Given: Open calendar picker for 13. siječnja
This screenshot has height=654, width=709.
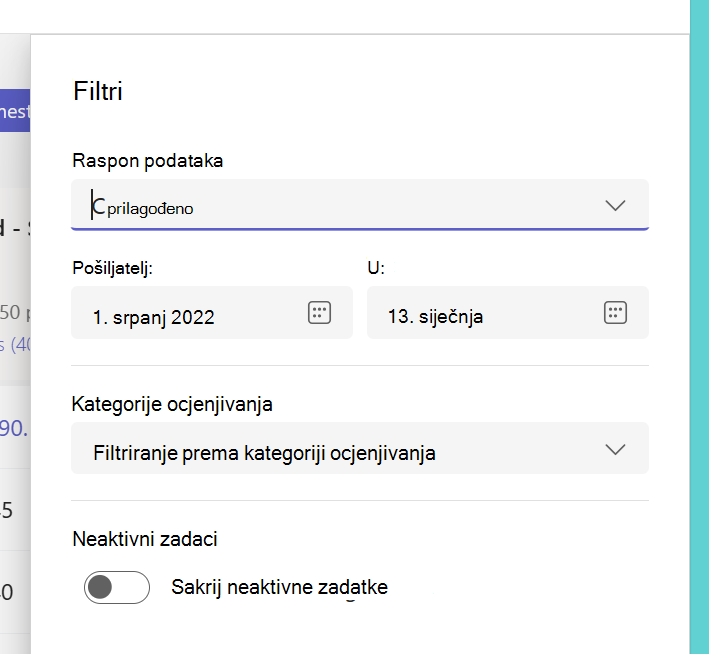Looking at the screenshot, I should coord(615,313).
